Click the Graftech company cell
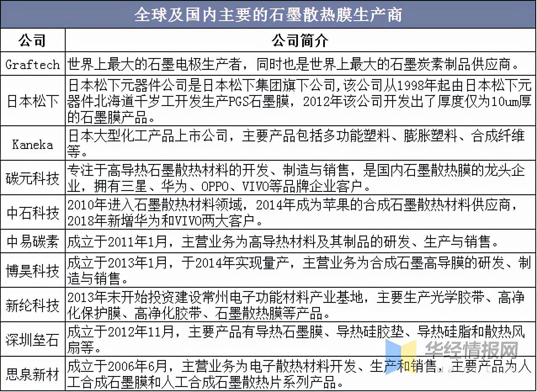 click(x=32, y=64)
